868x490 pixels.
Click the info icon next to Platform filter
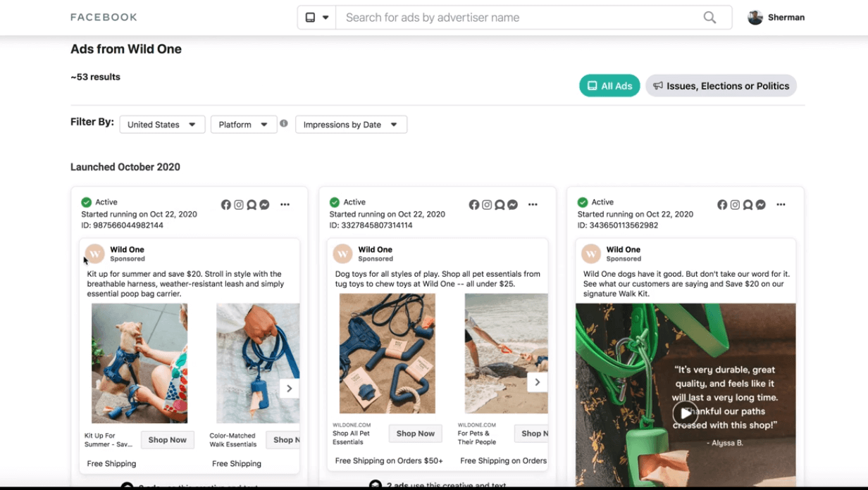284,124
